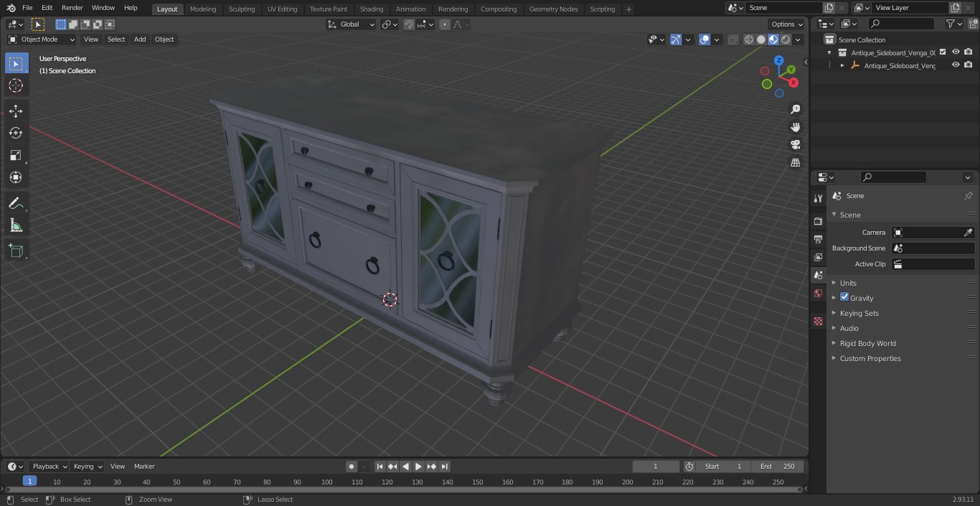Disable render for Antique_Sideboard_Venga collection
This screenshot has height=506, width=980.
coord(969,52)
